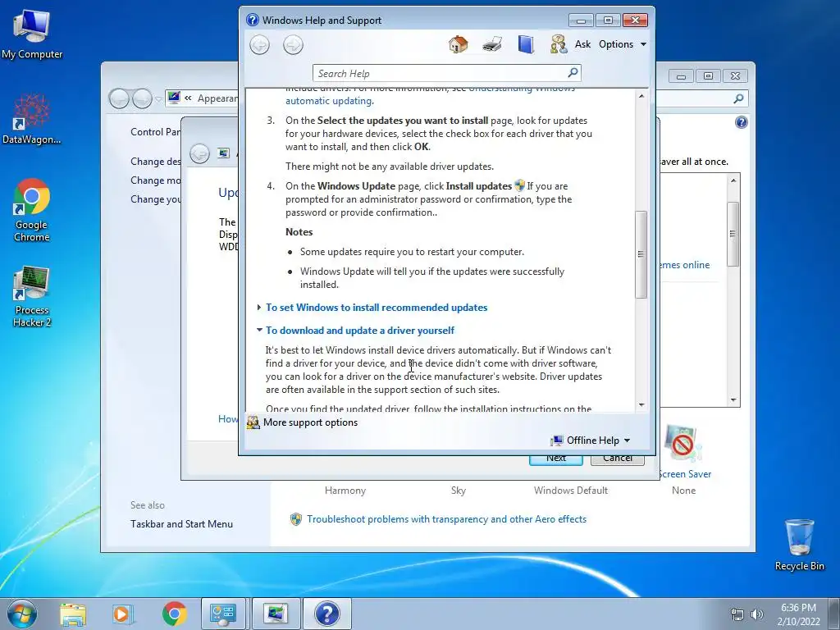Click Personalization window forward button
This screenshot has width=840, height=630.
pyautogui.click(x=142, y=98)
